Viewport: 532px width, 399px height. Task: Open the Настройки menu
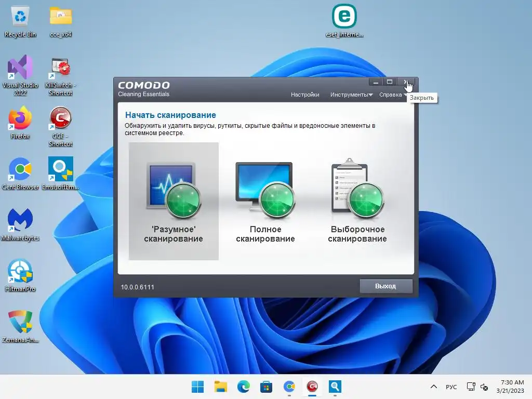point(304,95)
